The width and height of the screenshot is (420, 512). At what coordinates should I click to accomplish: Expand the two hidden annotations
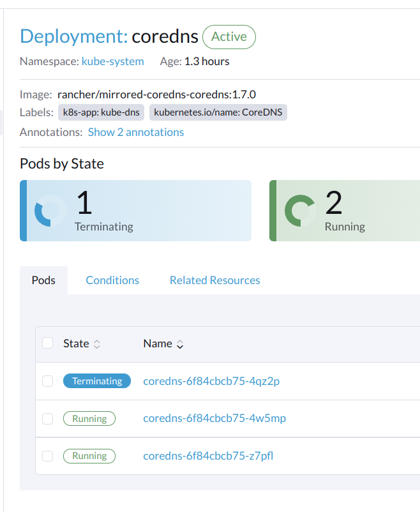136,132
